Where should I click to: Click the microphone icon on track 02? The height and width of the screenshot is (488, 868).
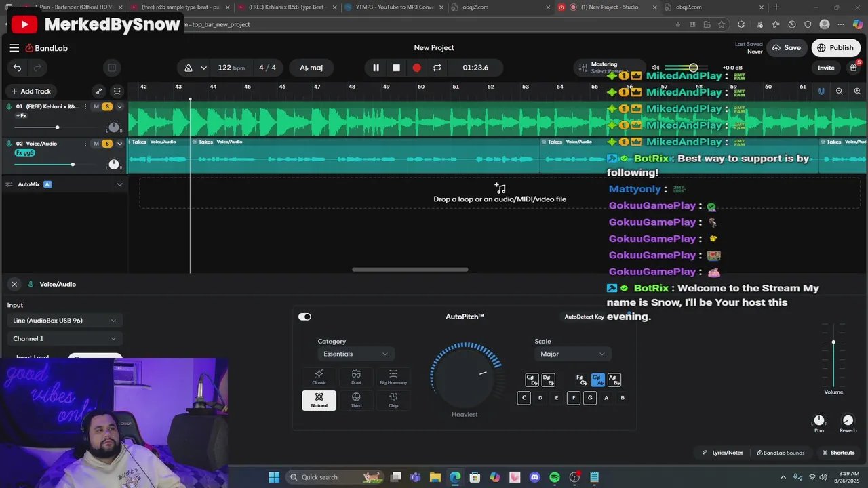pyautogui.click(x=9, y=144)
